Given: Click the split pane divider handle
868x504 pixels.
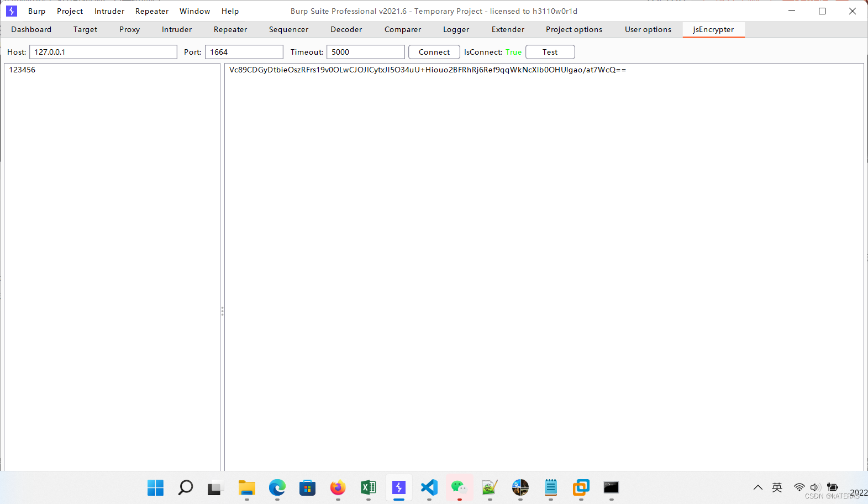Looking at the screenshot, I should (x=222, y=311).
